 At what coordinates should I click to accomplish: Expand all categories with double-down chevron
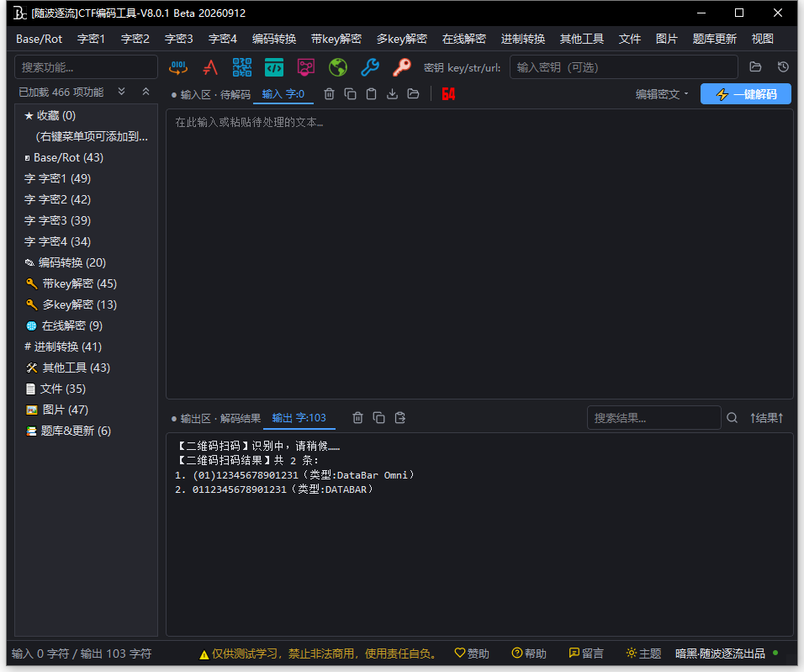pyautogui.click(x=121, y=92)
